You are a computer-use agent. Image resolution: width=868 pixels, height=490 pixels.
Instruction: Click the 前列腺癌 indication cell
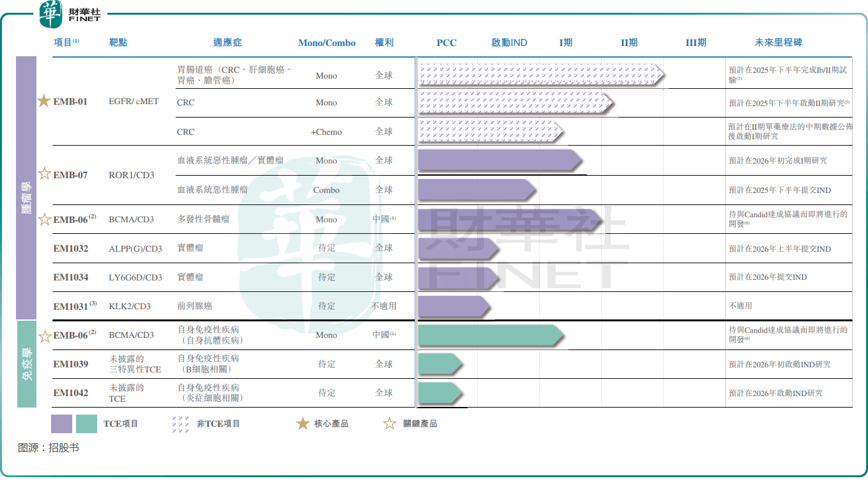pos(195,306)
